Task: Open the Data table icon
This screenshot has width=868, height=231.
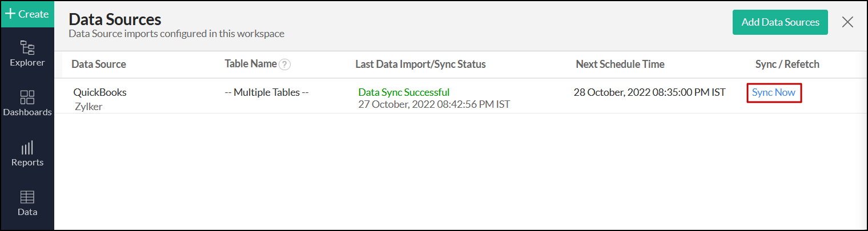Action: pyautogui.click(x=27, y=197)
